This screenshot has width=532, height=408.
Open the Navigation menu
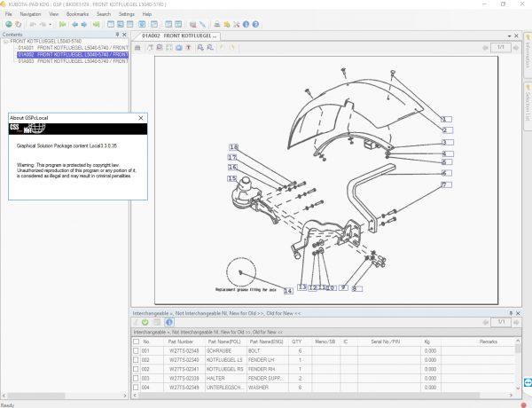(x=30, y=14)
